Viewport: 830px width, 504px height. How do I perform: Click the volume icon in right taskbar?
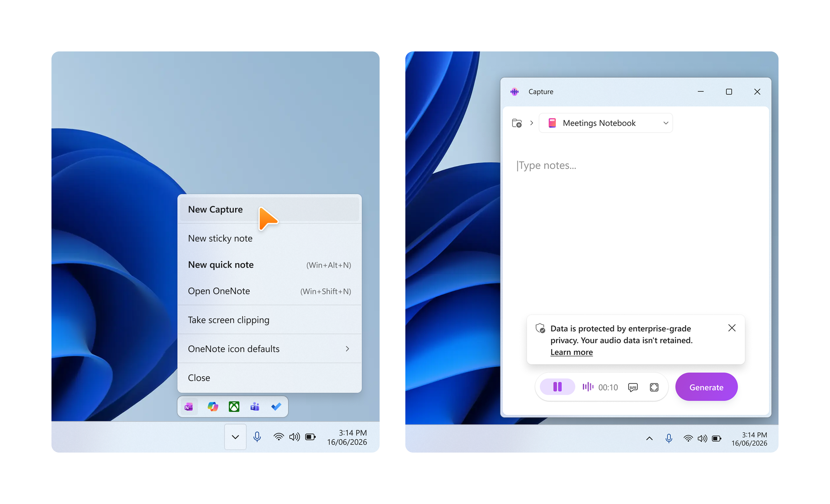(x=702, y=438)
